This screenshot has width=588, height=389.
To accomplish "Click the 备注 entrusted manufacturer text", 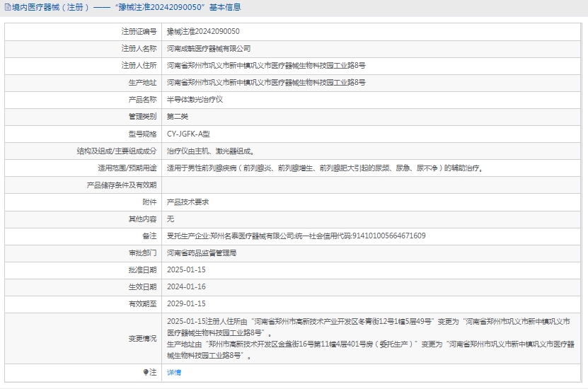I will (296, 236).
